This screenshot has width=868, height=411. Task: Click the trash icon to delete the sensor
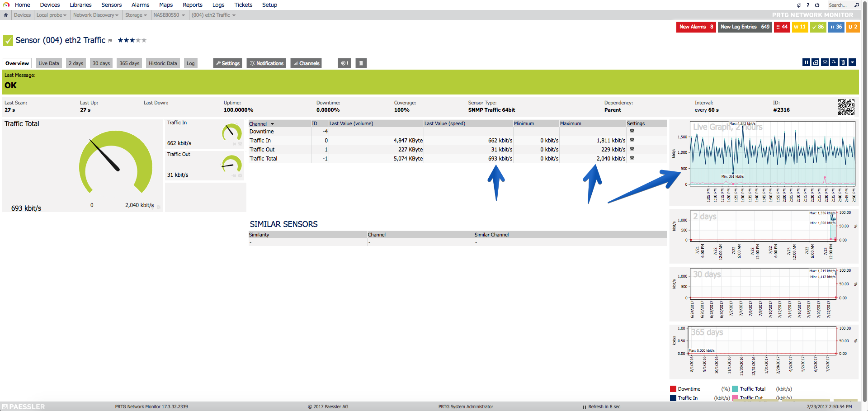(843, 62)
